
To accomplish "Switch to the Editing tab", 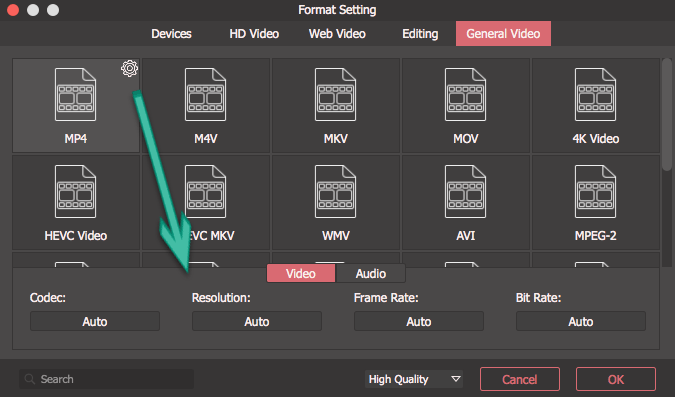I will pos(420,34).
